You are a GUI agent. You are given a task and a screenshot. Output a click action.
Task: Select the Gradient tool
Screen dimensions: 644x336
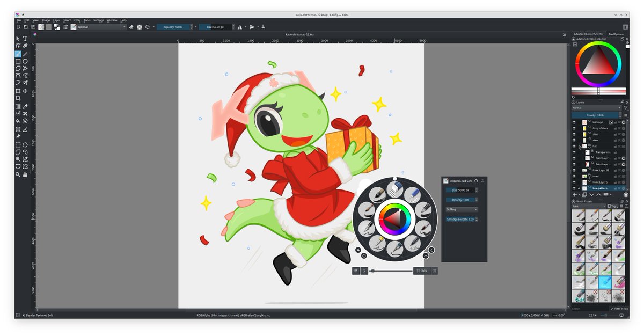[18, 106]
